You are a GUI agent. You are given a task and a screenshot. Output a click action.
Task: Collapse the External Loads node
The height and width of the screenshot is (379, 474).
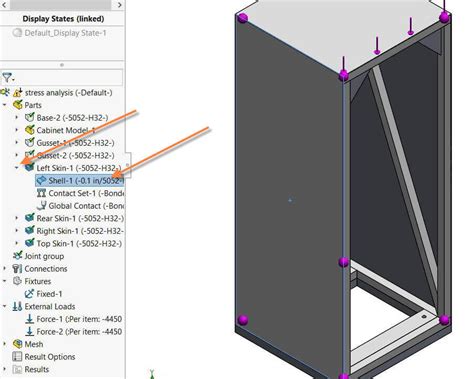tap(5, 306)
